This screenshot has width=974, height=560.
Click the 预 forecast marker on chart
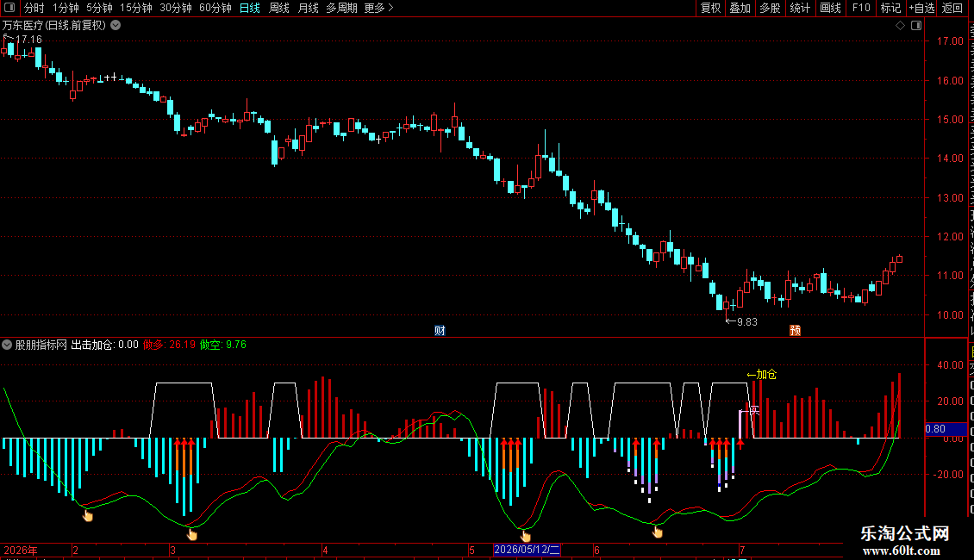click(795, 330)
